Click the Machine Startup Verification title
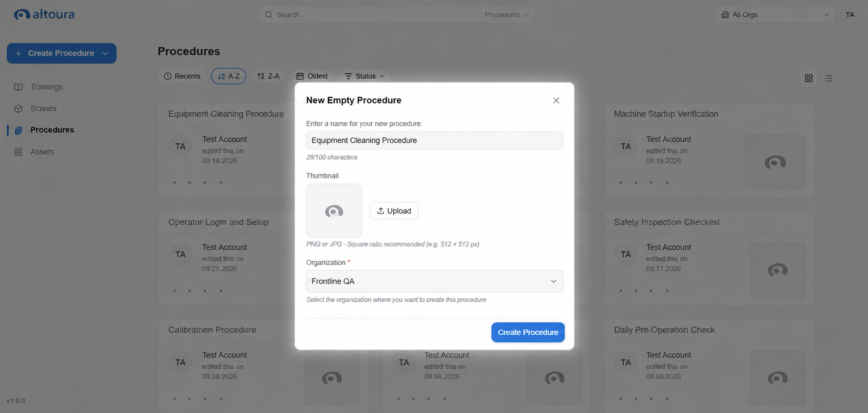868x413 pixels. (x=666, y=114)
